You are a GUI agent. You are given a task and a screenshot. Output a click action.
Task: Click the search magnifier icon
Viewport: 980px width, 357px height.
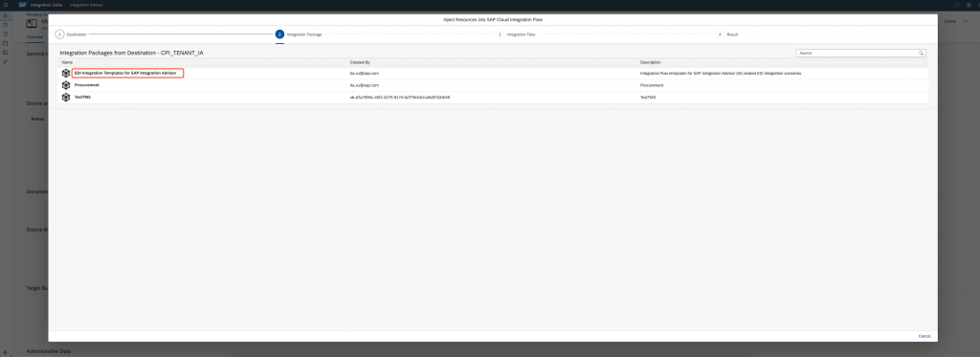pos(922,54)
